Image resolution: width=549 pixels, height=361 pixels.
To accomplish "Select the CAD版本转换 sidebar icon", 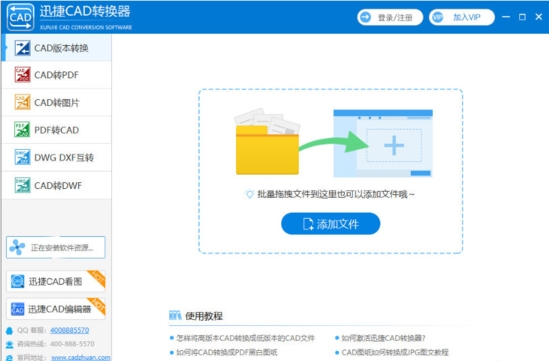I will coord(22,48).
